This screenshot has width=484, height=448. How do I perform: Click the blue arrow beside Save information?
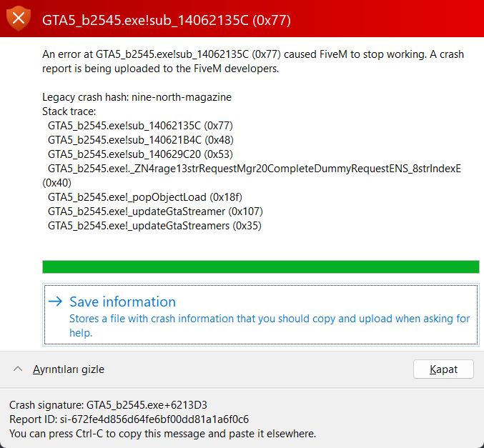click(x=55, y=302)
